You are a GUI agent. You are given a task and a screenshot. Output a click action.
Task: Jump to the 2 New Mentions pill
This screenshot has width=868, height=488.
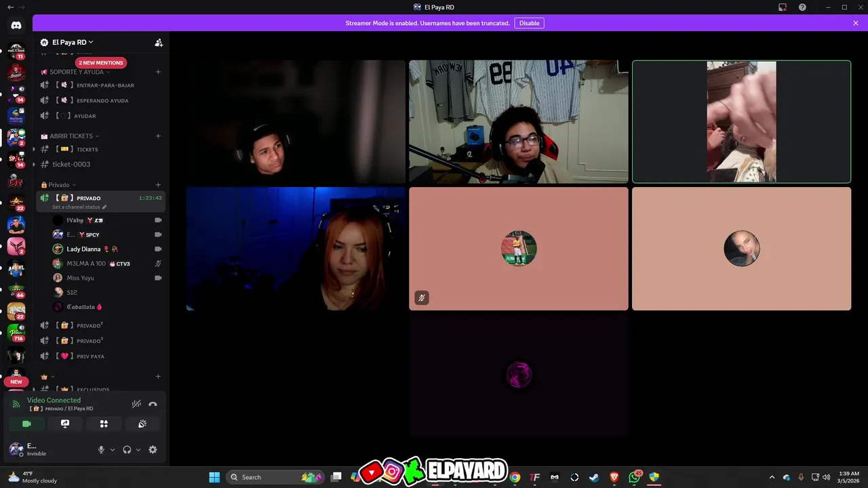coord(100,62)
